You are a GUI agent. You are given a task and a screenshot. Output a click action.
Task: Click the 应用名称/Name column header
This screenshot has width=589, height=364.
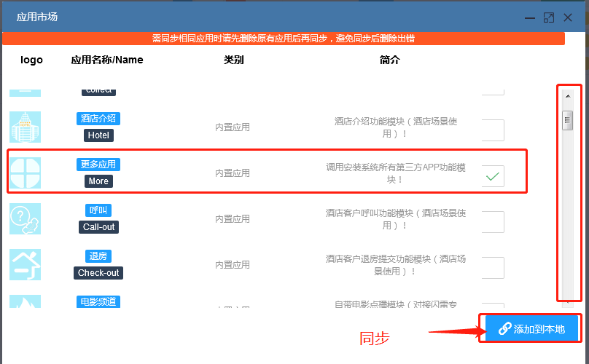point(107,60)
